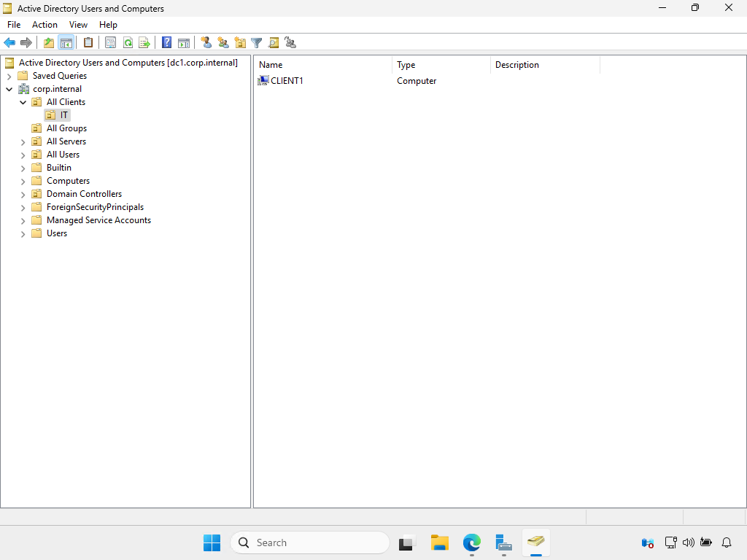The image size is (747, 560).
Task: Select the Saved Queries folder
Action: tap(60, 76)
